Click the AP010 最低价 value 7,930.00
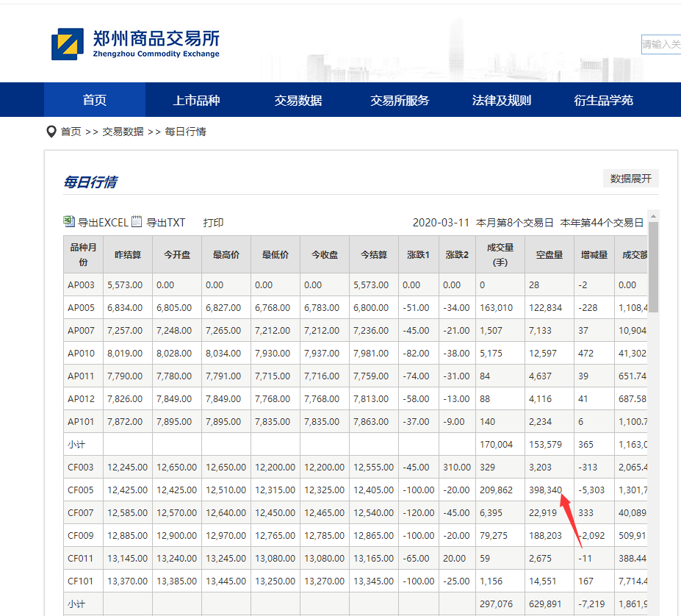 [273, 353]
